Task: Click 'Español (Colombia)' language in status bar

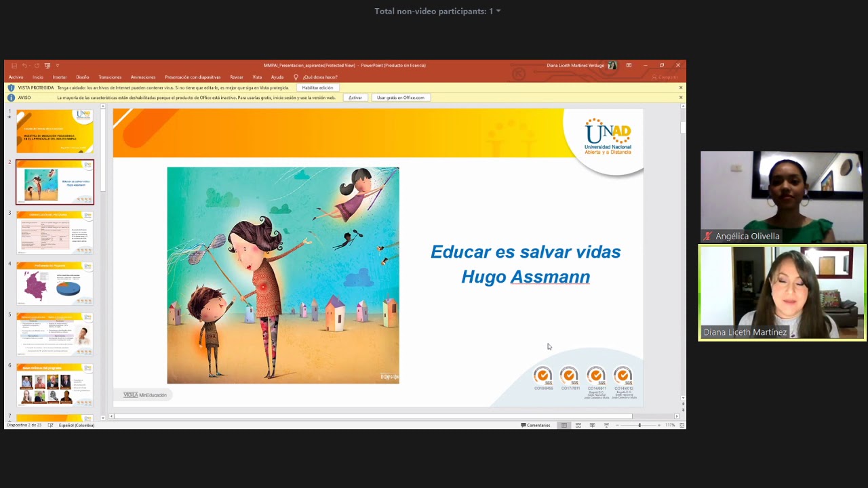Action: tap(76, 425)
